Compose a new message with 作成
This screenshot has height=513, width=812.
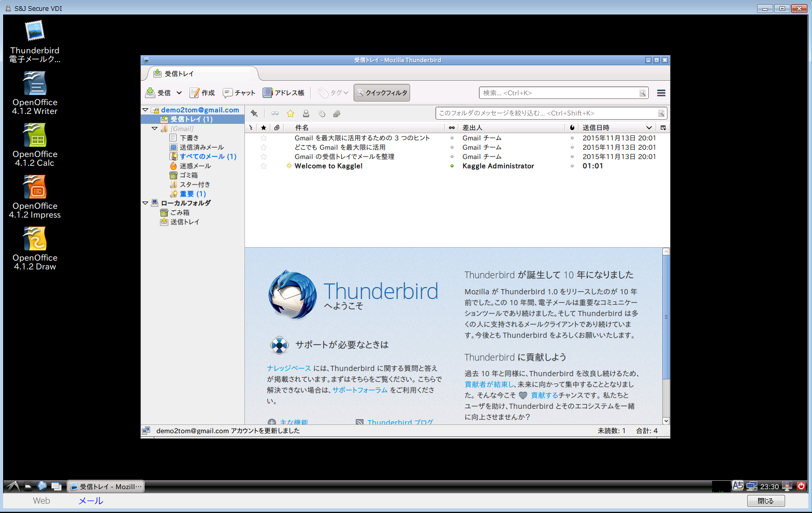202,93
